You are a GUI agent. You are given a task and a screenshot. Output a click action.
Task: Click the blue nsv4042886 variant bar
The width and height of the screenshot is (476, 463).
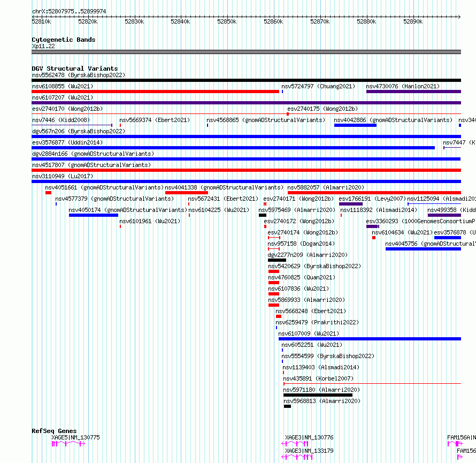click(x=355, y=125)
